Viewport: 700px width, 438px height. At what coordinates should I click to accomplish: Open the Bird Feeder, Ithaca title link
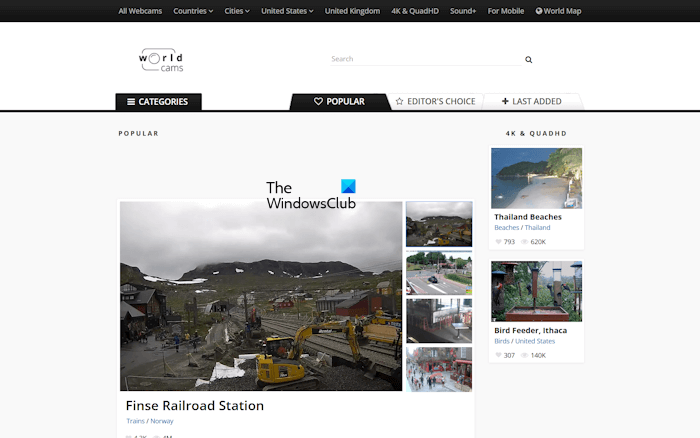pyautogui.click(x=530, y=330)
